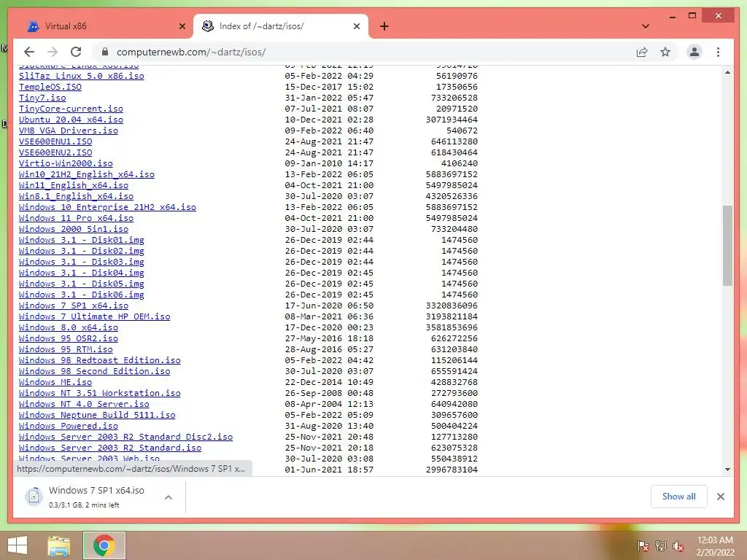747x560 pixels.
Task: Maximize the Chrome window
Action: (x=692, y=16)
